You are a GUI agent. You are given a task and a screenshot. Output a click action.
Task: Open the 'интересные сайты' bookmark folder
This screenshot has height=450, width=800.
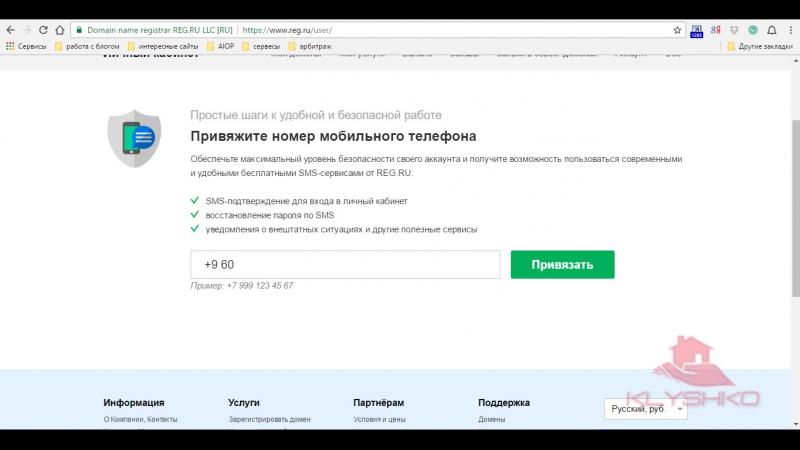pos(163,46)
